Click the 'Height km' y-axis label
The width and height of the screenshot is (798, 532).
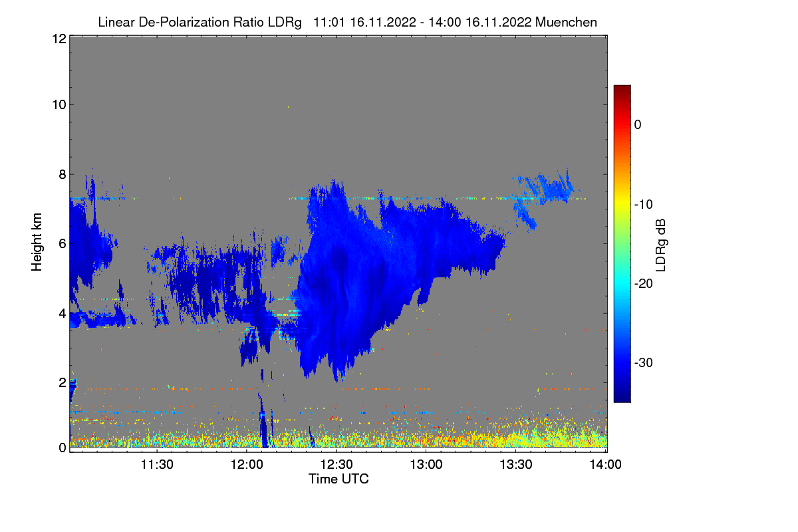(37, 243)
